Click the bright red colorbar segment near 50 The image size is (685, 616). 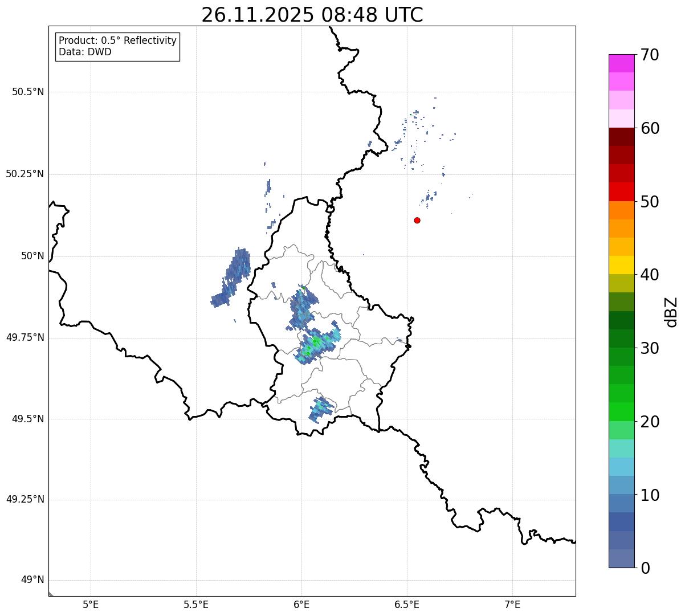coord(621,191)
